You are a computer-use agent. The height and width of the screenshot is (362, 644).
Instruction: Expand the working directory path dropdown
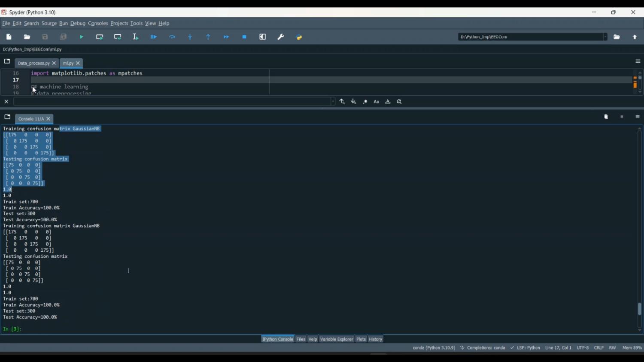pyautogui.click(x=605, y=37)
